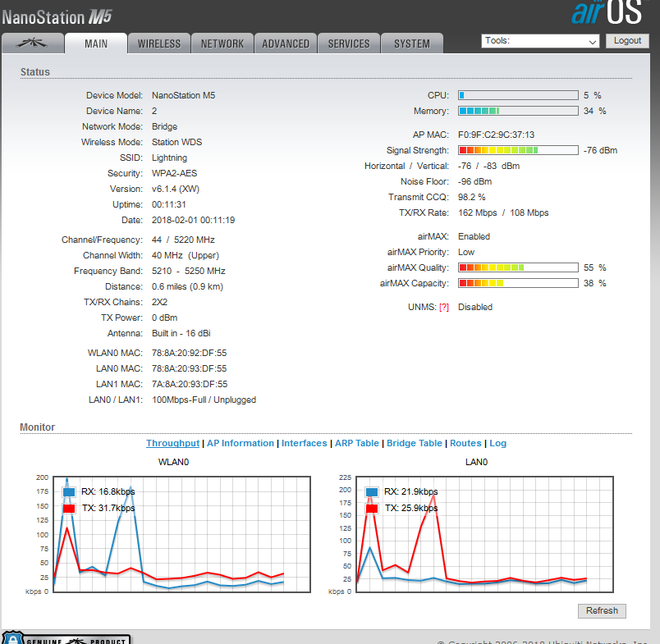Viewport: 660px width, 644px height.
Task: Click the AP MAC address F0:9F:C2:9C:37:13
Action: click(x=497, y=135)
